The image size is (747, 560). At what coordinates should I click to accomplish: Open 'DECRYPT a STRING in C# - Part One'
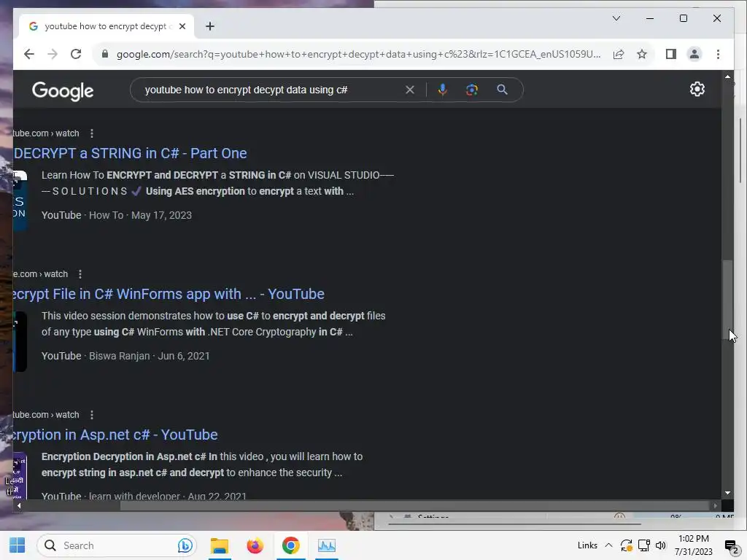pos(130,153)
